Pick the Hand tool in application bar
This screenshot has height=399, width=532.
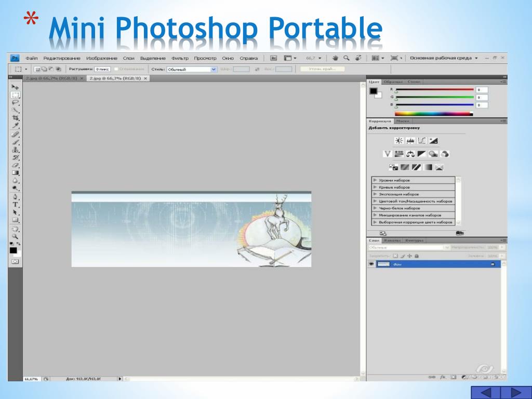pos(335,58)
